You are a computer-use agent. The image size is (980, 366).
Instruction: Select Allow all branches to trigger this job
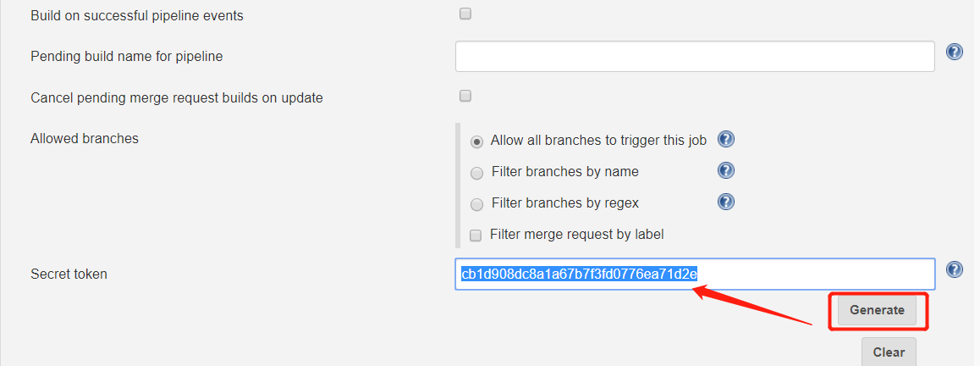477,141
